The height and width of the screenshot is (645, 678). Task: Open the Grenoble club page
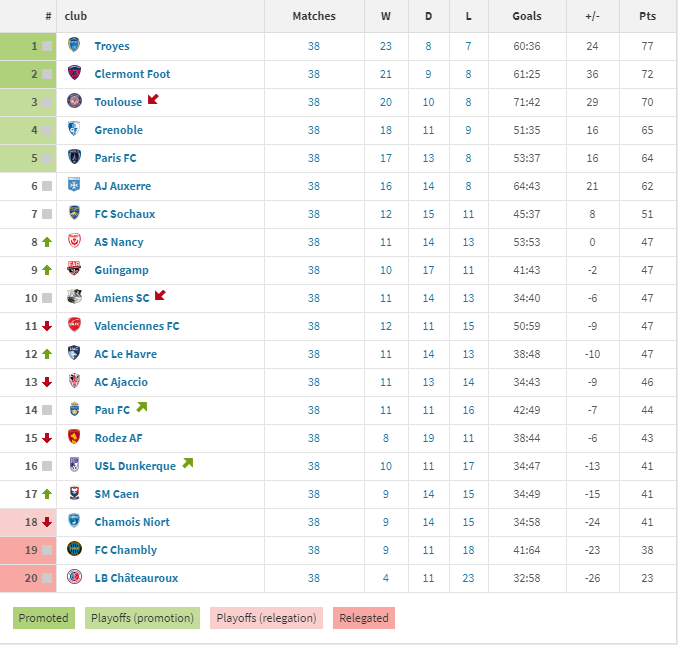click(118, 130)
